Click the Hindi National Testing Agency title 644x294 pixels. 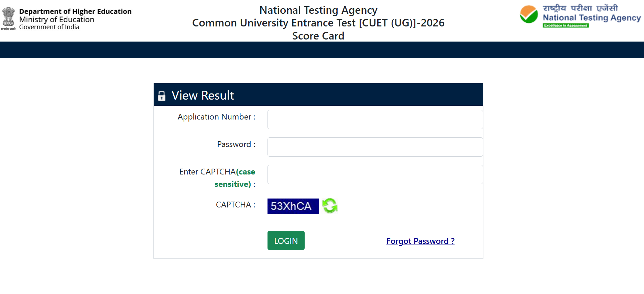pyautogui.click(x=580, y=8)
